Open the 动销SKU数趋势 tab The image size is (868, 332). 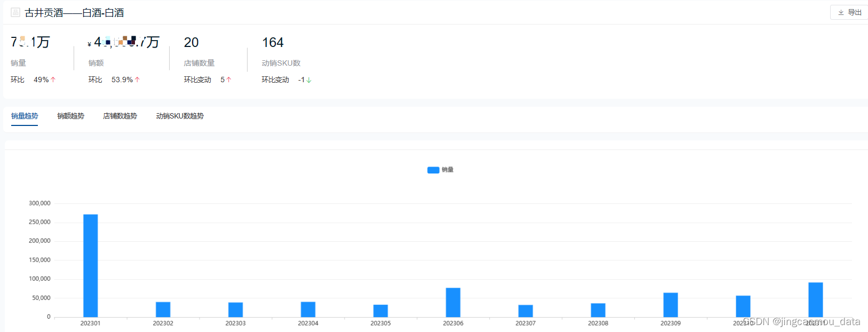point(180,116)
